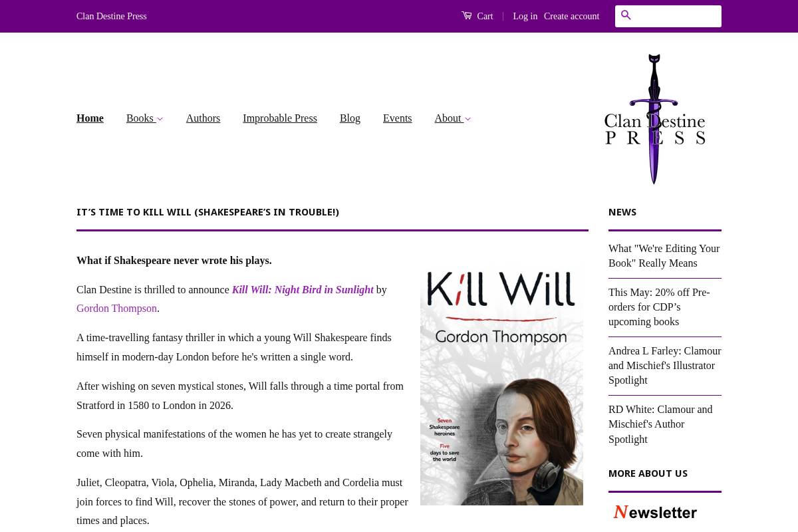Open the shopping cart icon

[x=467, y=15]
